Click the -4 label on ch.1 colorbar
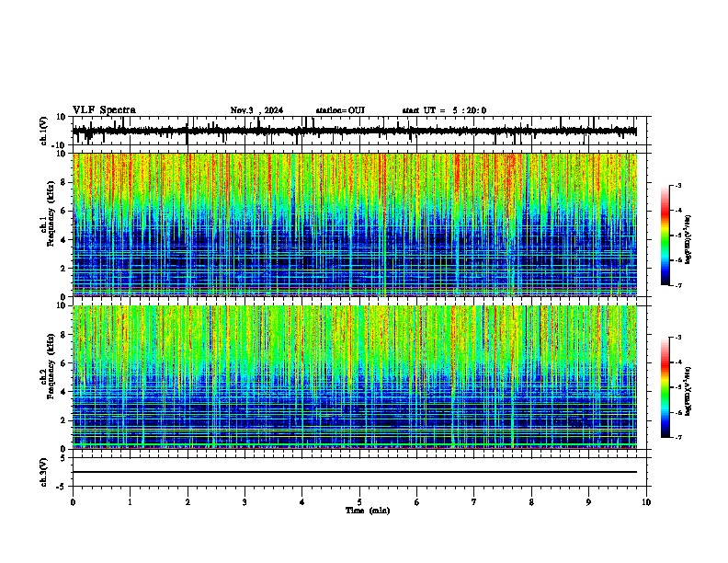This screenshot has height=563, width=728. pyautogui.click(x=677, y=210)
